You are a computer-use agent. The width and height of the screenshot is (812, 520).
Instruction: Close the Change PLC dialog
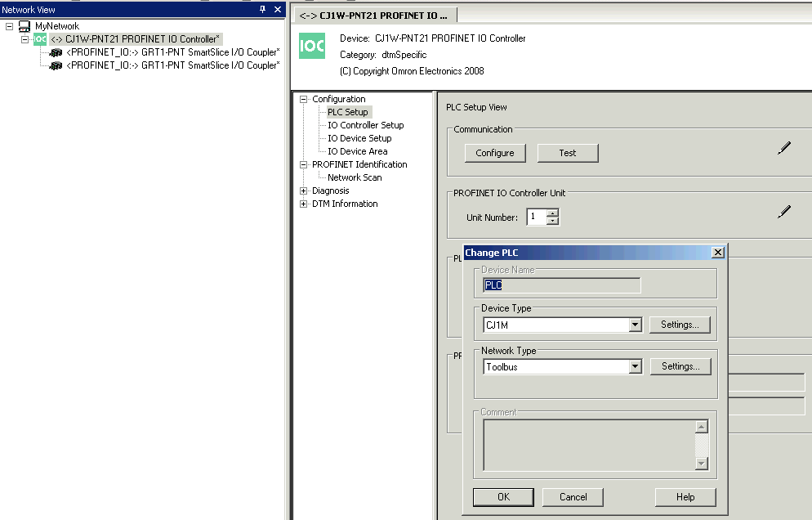pyautogui.click(x=718, y=253)
